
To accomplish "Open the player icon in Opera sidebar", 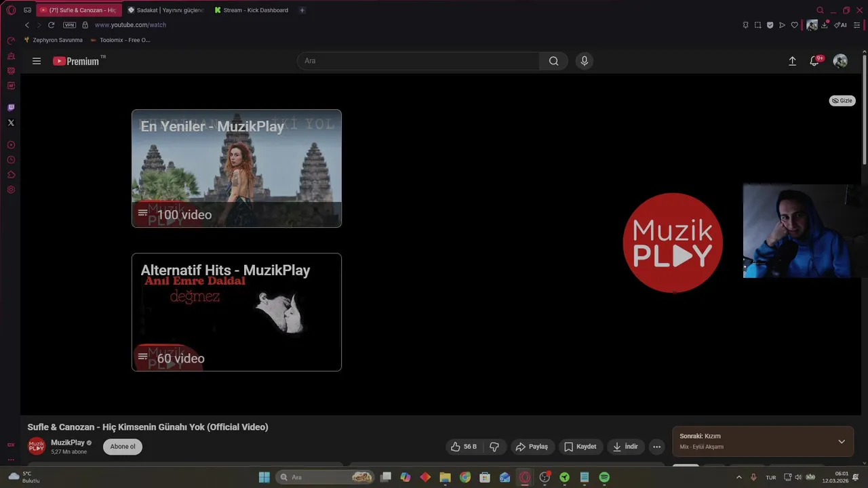I will [x=11, y=145].
